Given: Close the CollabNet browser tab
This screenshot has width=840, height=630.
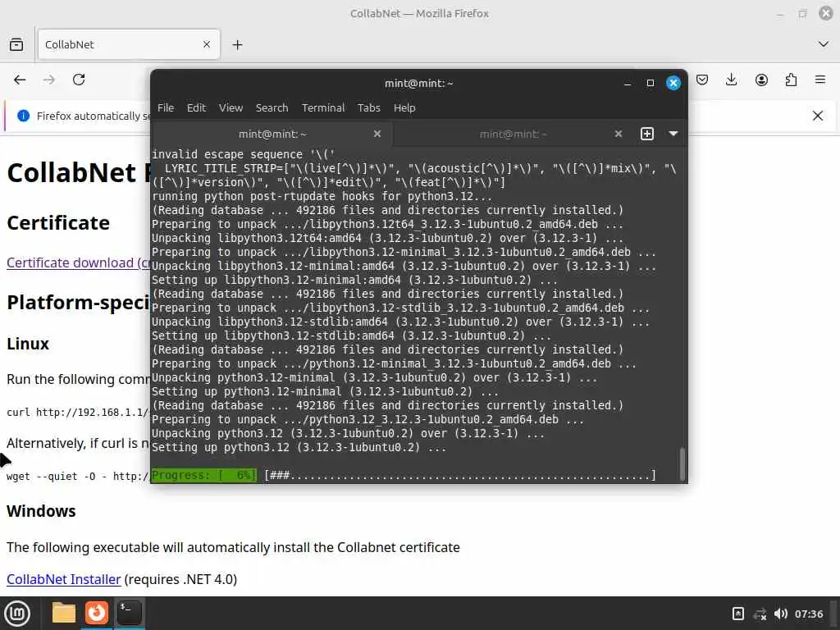Looking at the screenshot, I should [x=207, y=44].
